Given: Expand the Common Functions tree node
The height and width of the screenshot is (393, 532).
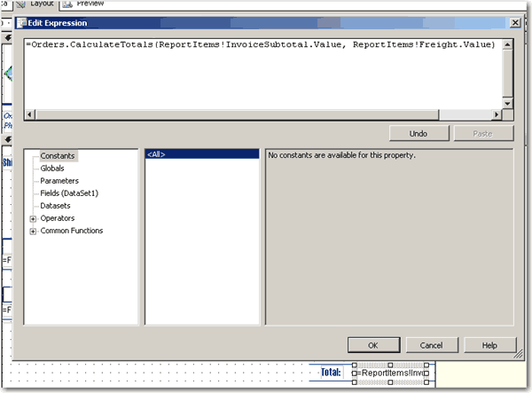Looking at the screenshot, I should tap(33, 231).
